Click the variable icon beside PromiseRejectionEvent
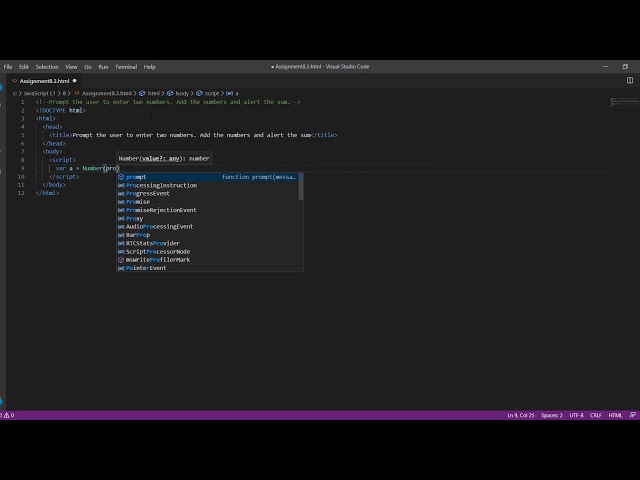Viewport: 640px width, 480px height. click(121, 210)
